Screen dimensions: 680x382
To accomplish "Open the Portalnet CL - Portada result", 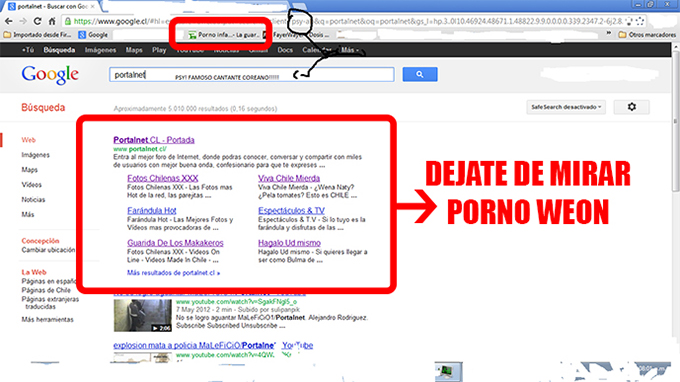I will (x=154, y=140).
